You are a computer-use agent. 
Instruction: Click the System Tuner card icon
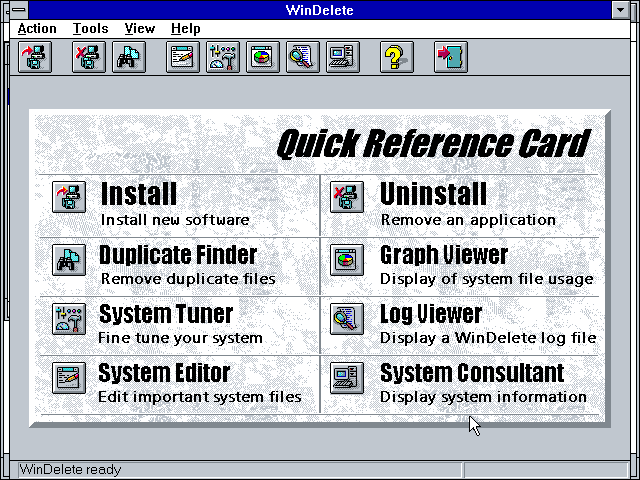[x=69, y=319]
